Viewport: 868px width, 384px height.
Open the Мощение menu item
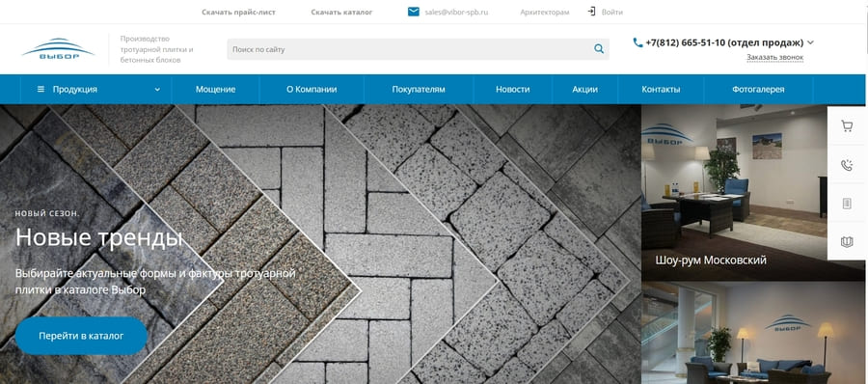click(215, 89)
